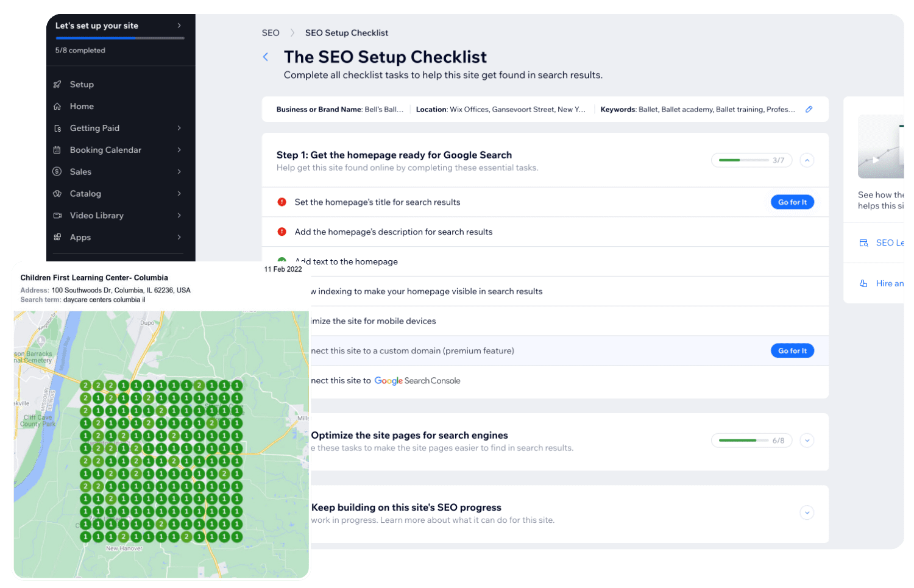Click the Apps grid icon
Image resolution: width=914 pixels, height=588 pixels.
pos(57,238)
